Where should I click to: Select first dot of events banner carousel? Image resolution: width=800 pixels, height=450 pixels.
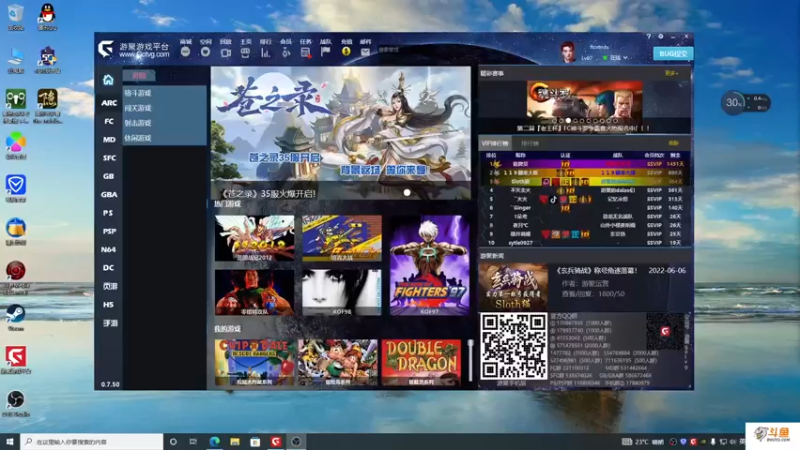pos(555,121)
